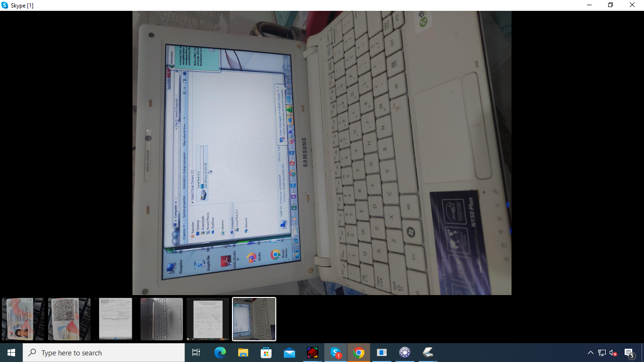
Task: Open the purple sphere app icon
Action: [x=405, y=353]
